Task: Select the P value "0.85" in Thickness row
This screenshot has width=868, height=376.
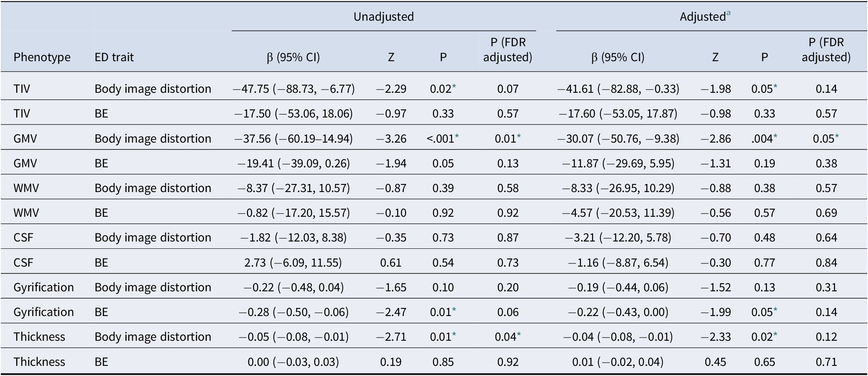Action: pos(443,361)
